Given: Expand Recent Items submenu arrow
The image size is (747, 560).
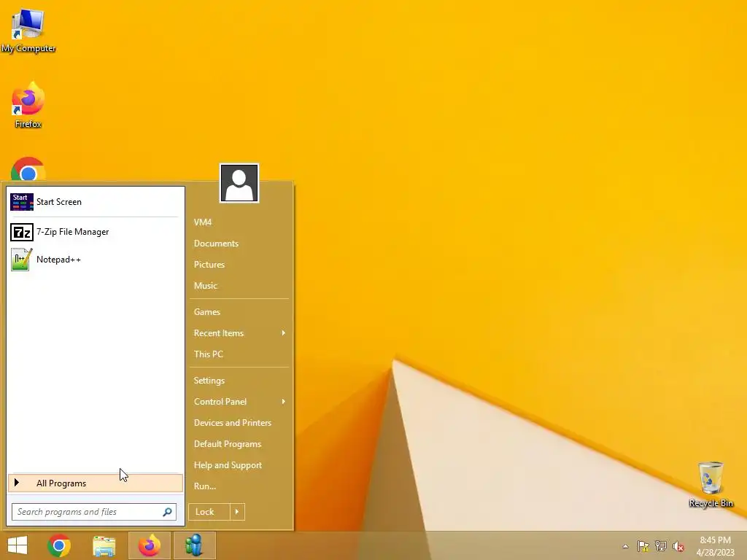Looking at the screenshot, I should 284,332.
